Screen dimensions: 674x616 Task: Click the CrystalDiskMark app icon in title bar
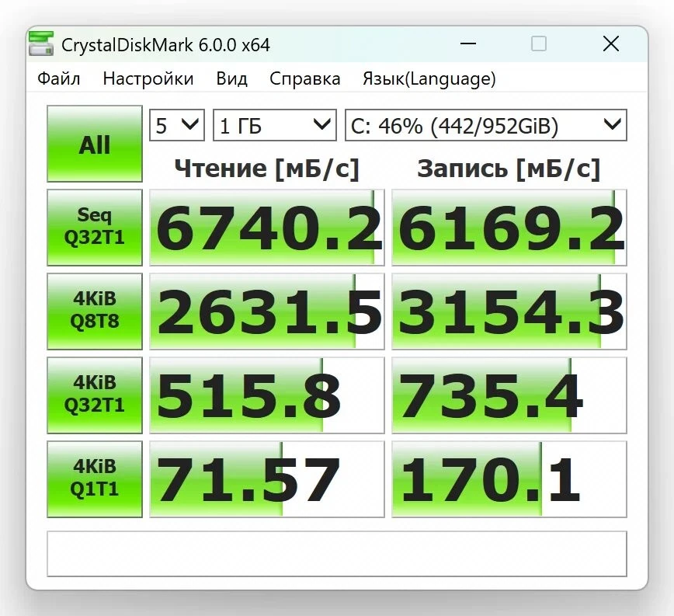[x=41, y=44]
